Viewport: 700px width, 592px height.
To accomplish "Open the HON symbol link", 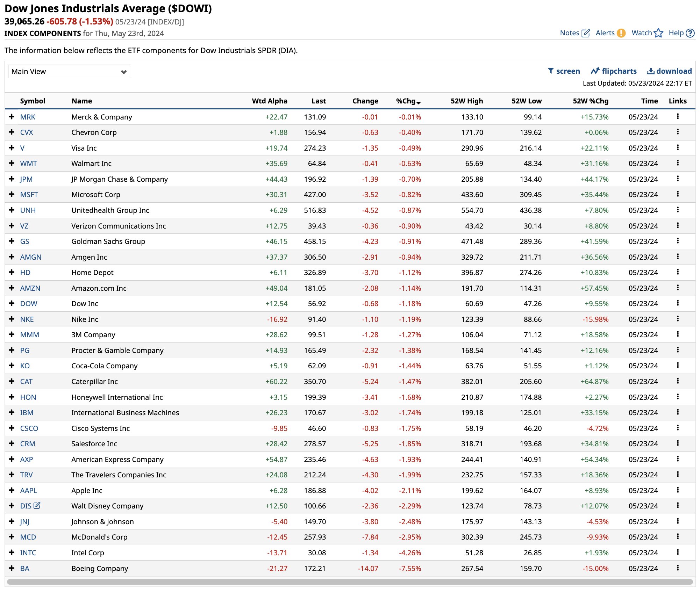I will tap(28, 397).
